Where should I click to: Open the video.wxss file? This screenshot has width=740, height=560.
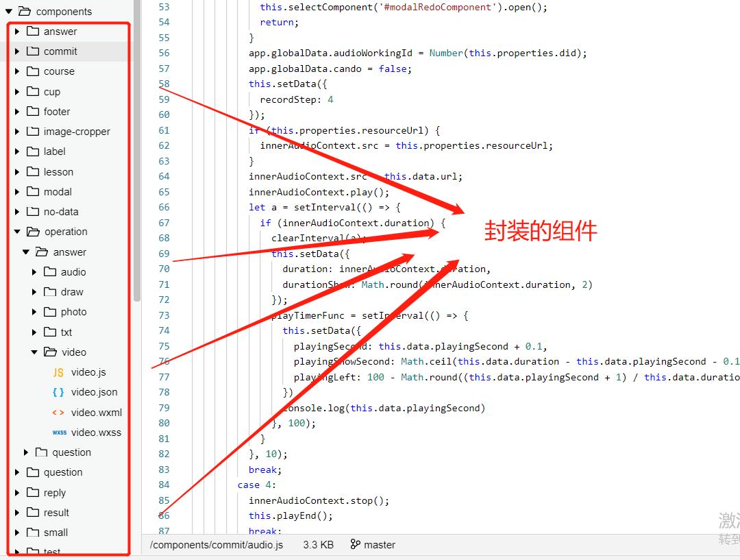tap(96, 433)
